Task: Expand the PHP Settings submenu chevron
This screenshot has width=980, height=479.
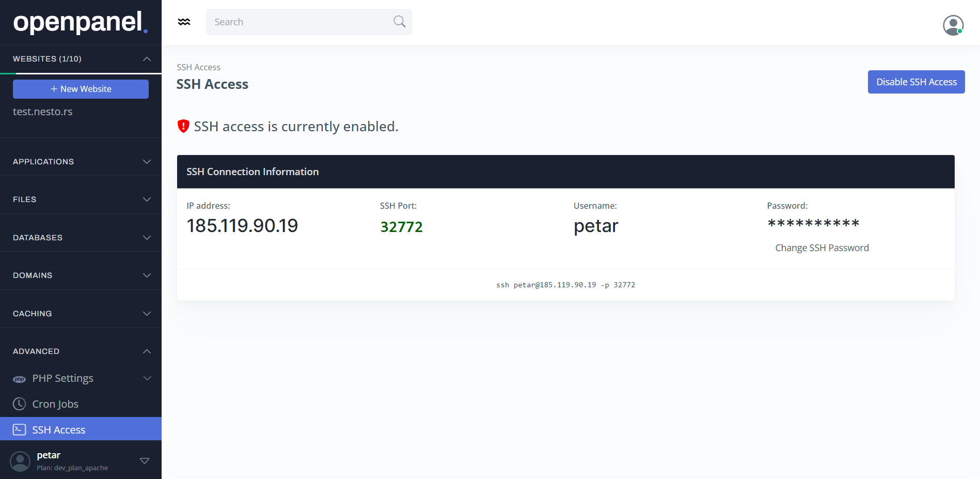Action: click(x=147, y=378)
